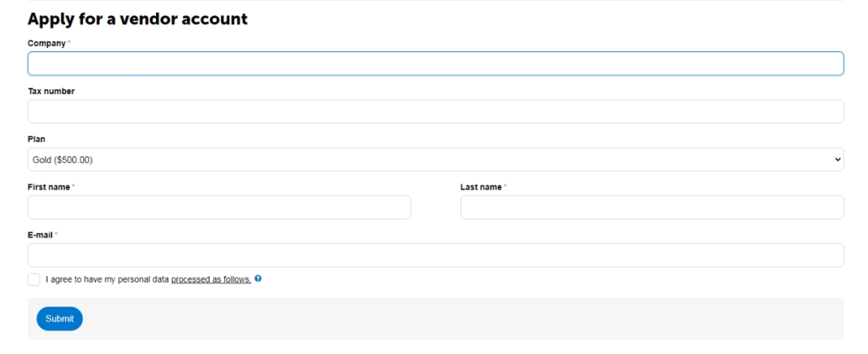Focus the E-mail input field
Screen dimensions: 868x354
(x=435, y=255)
